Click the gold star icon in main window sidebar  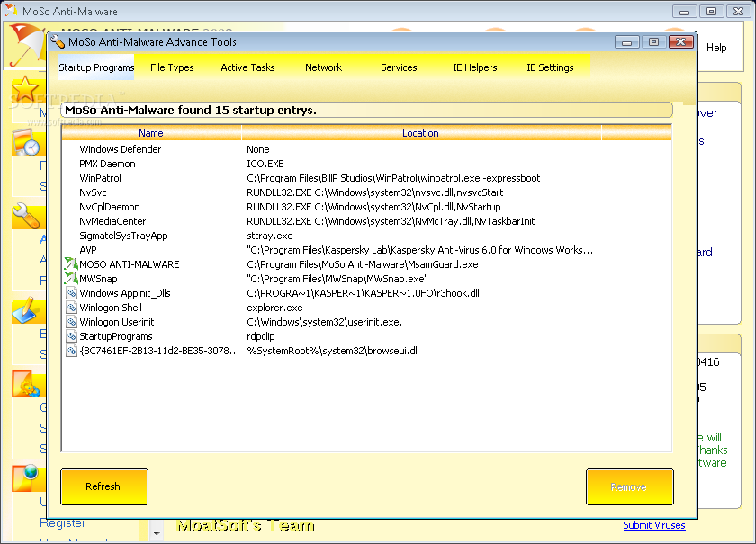point(24,90)
